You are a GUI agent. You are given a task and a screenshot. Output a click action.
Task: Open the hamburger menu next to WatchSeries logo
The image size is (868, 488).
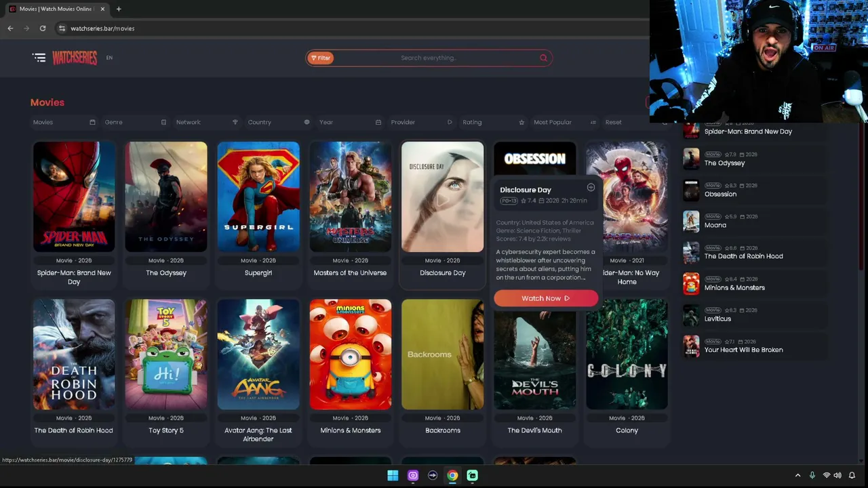(x=39, y=58)
